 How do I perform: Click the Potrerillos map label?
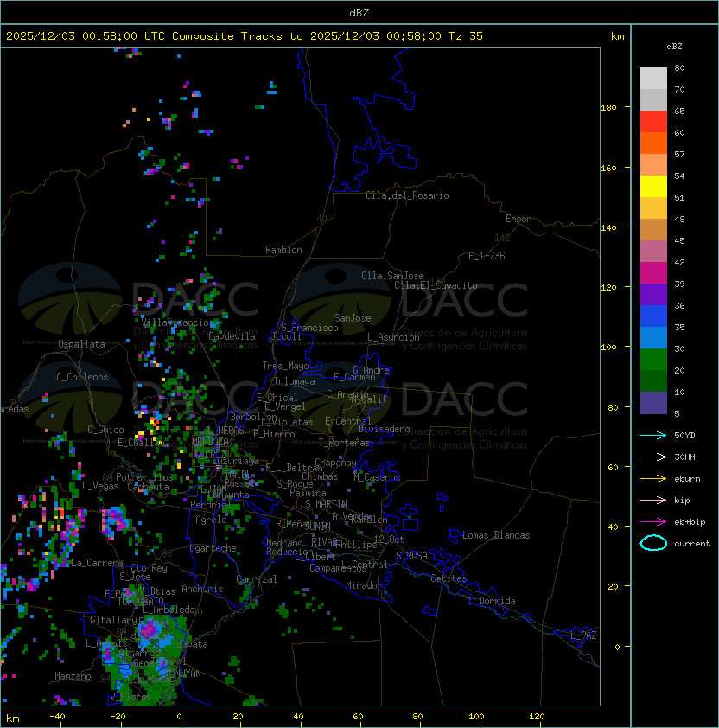point(144,477)
